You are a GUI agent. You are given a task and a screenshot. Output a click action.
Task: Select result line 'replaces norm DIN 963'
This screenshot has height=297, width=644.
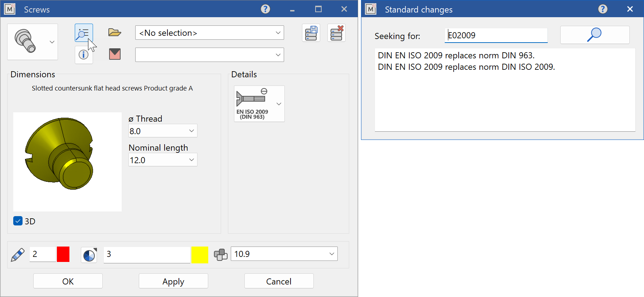(x=457, y=55)
